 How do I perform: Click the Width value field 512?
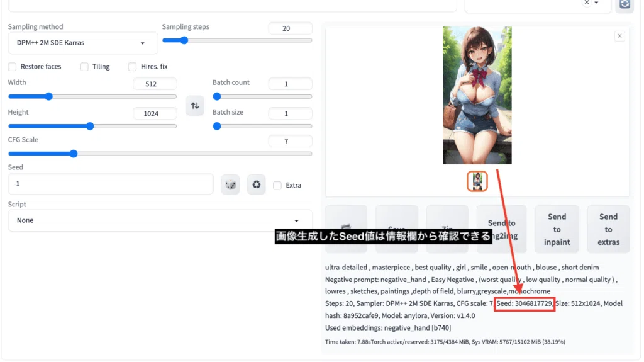click(155, 84)
